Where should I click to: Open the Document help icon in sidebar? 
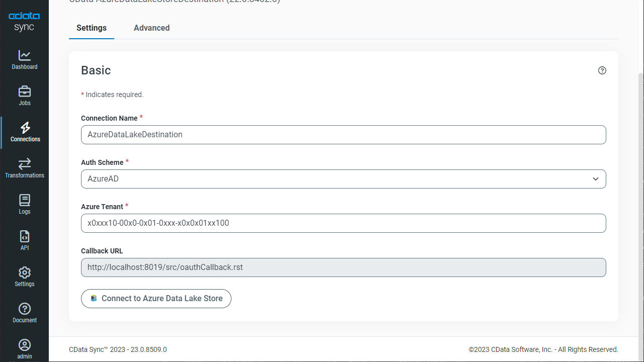tap(24, 309)
